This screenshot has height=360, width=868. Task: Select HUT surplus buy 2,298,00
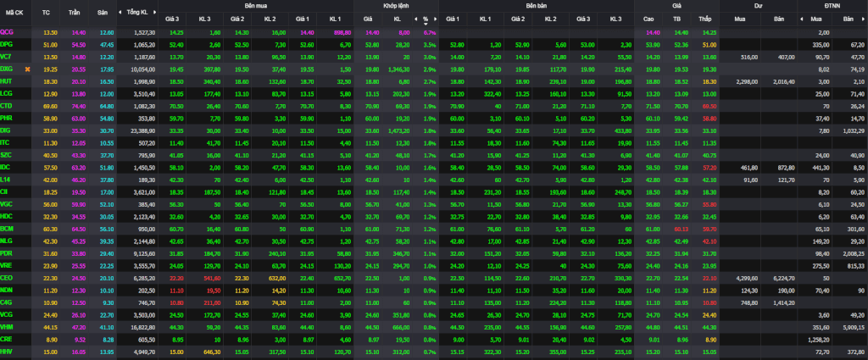pyautogui.click(x=748, y=81)
